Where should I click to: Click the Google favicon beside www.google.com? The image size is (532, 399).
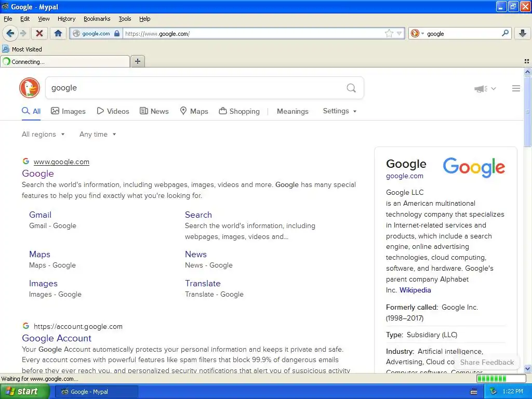point(26,161)
